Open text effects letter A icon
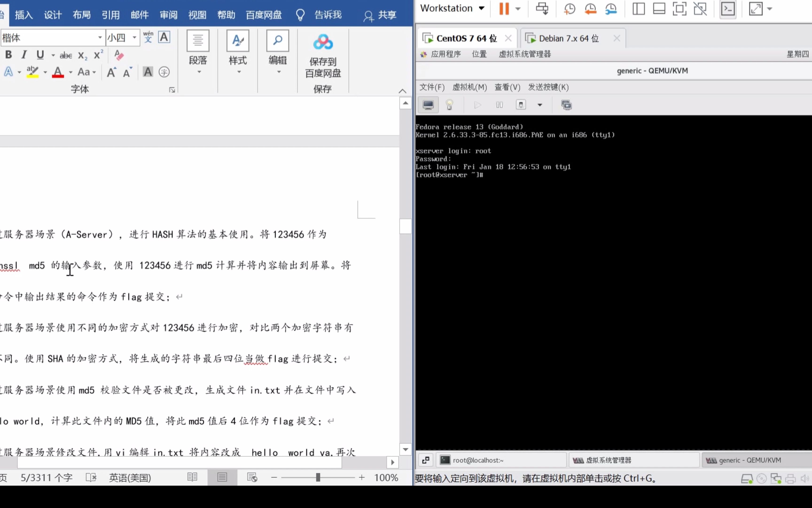 [8, 71]
